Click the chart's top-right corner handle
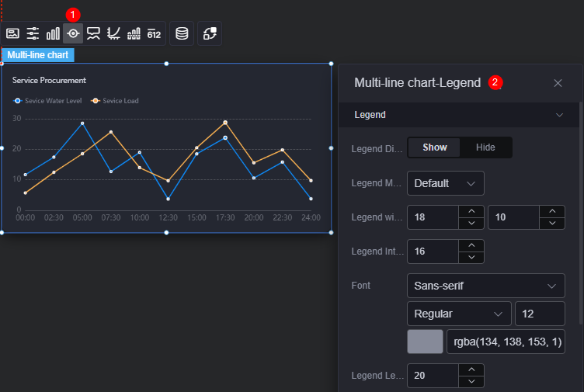The image size is (584, 392). (x=331, y=64)
